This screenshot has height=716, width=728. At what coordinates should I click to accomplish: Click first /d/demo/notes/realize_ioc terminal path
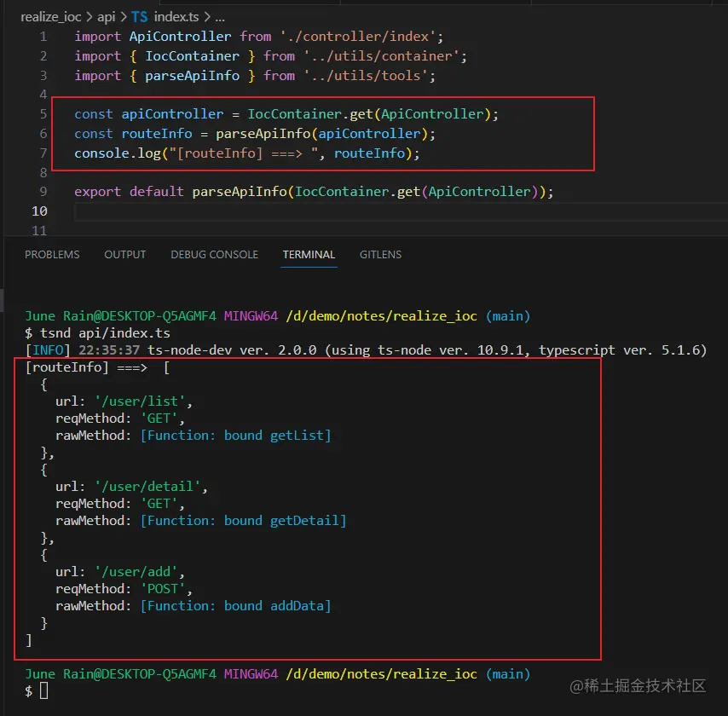[382, 316]
